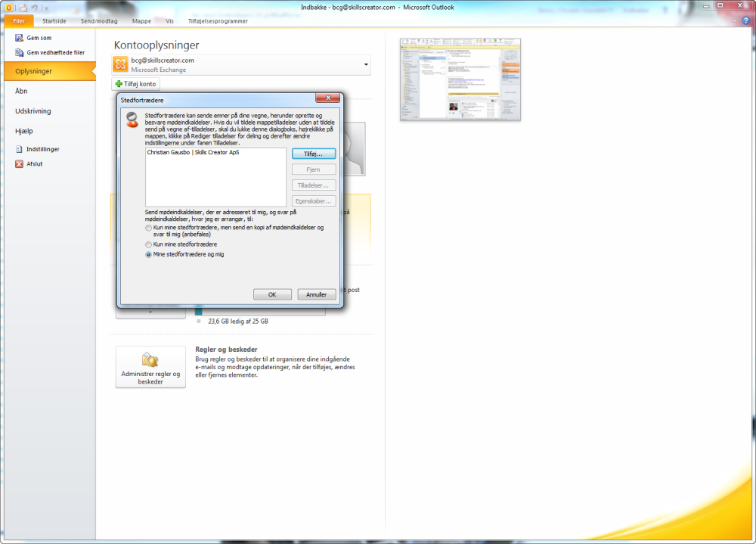
Task: Collapse the ribbon with the chevron arrow
Action: pyautogui.click(x=735, y=20)
